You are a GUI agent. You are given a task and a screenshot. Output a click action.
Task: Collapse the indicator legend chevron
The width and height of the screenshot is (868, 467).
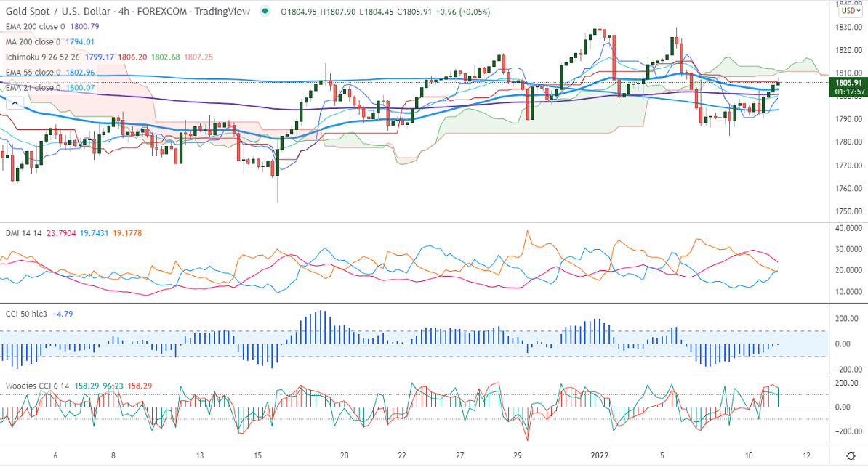coord(15,102)
